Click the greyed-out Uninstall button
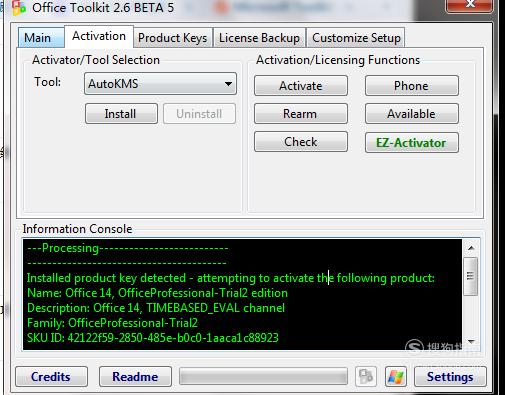 tap(199, 114)
